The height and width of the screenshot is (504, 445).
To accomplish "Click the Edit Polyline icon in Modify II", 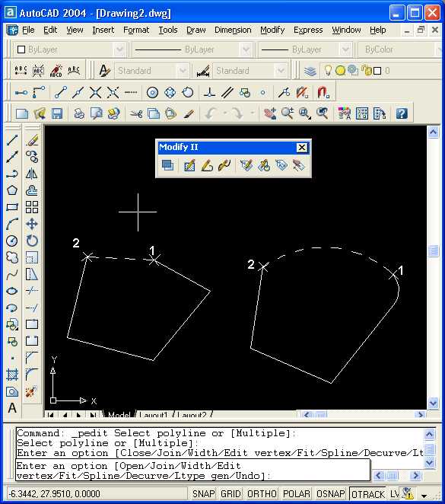I will point(207,165).
